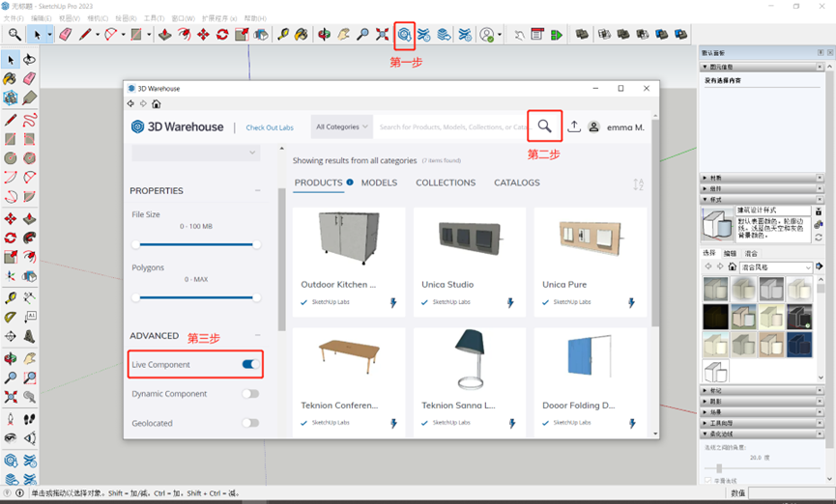
Task: Open 3D Warehouse from the top toolbar
Action: (404, 35)
